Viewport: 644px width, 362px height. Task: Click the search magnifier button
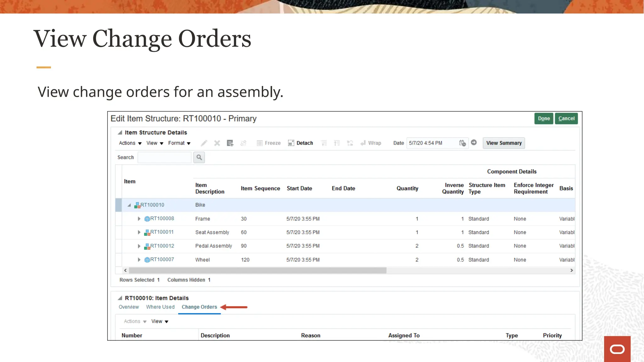[x=199, y=157]
